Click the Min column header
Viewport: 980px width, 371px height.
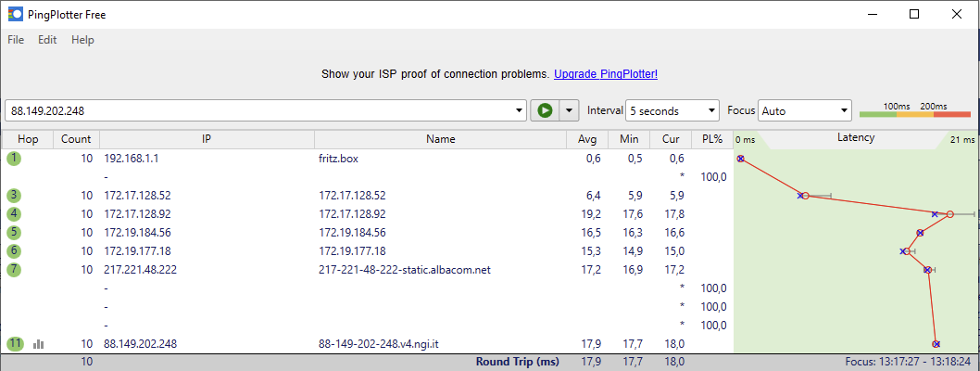point(629,139)
